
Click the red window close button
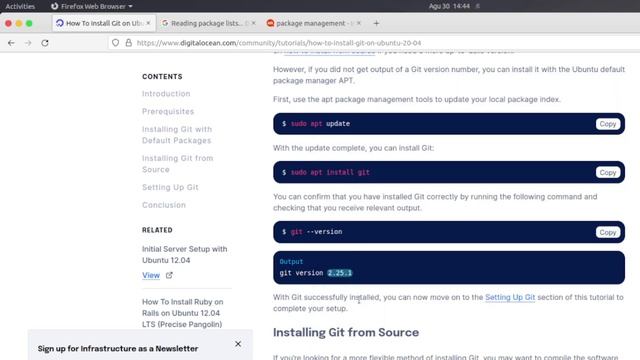point(8,23)
